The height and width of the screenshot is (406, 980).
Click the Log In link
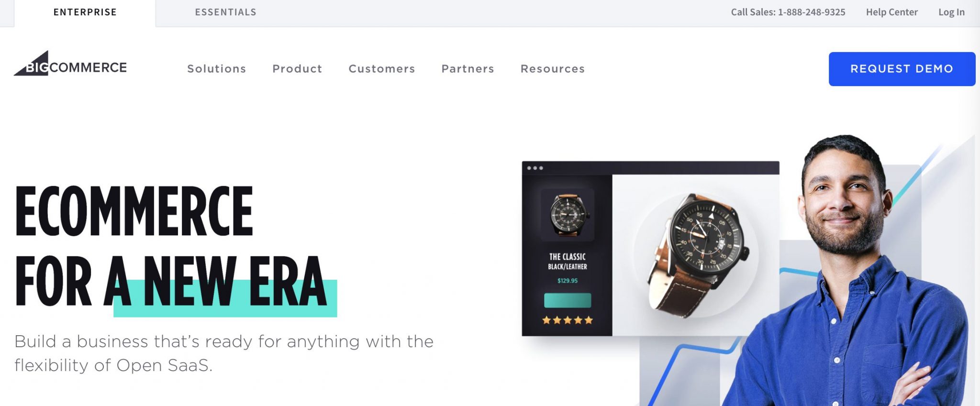(x=951, y=12)
